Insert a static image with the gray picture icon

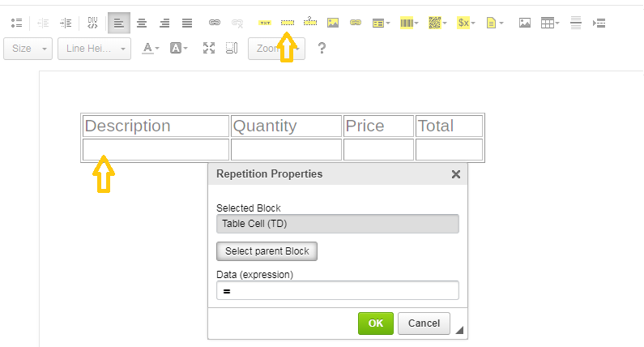524,23
